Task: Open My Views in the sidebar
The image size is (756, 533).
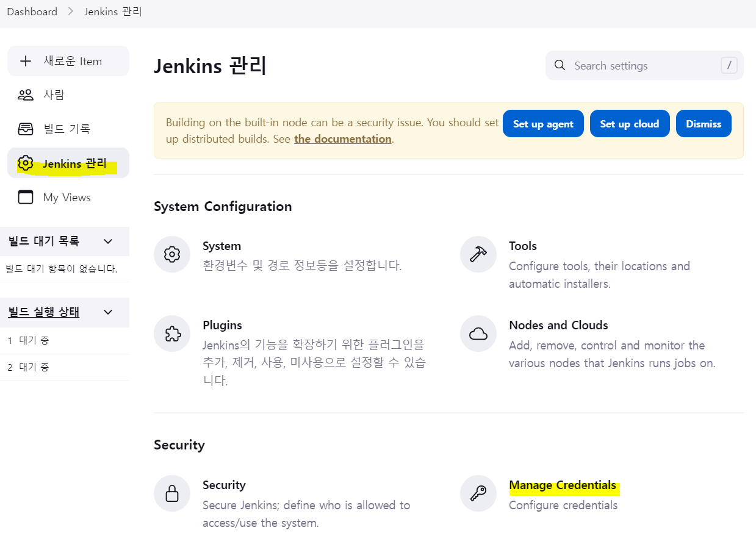Action: (x=68, y=197)
